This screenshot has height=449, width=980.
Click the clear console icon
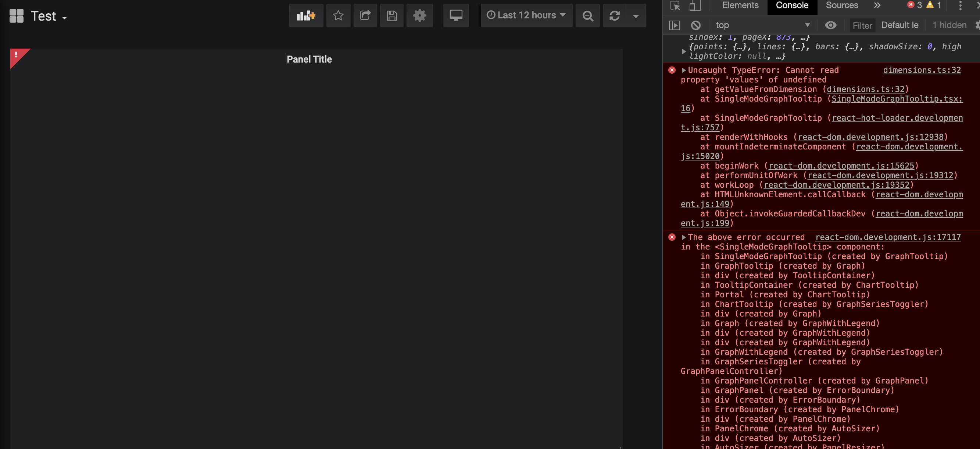(695, 25)
